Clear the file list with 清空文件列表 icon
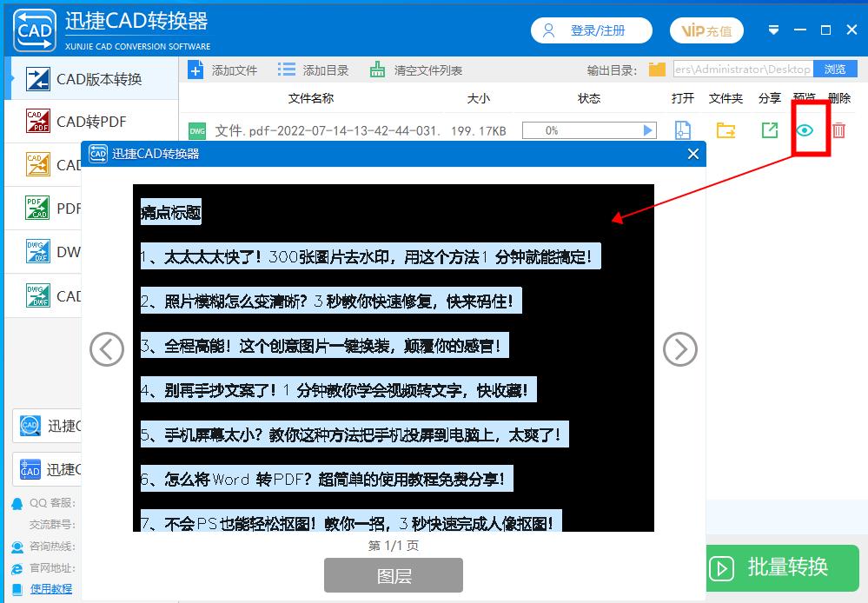Screen dimensions: 868x603 (378, 69)
